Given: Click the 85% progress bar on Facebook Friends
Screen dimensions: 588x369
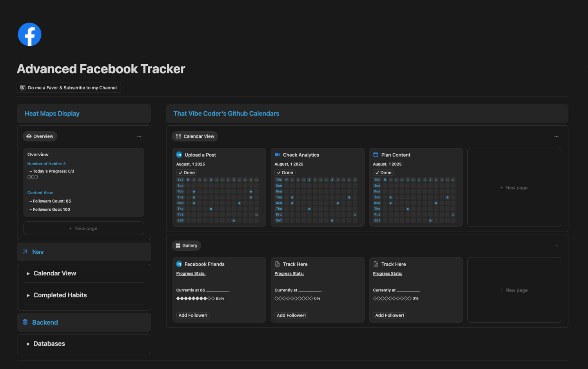Looking at the screenshot, I should pyautogui.click(x=196, y=298).
